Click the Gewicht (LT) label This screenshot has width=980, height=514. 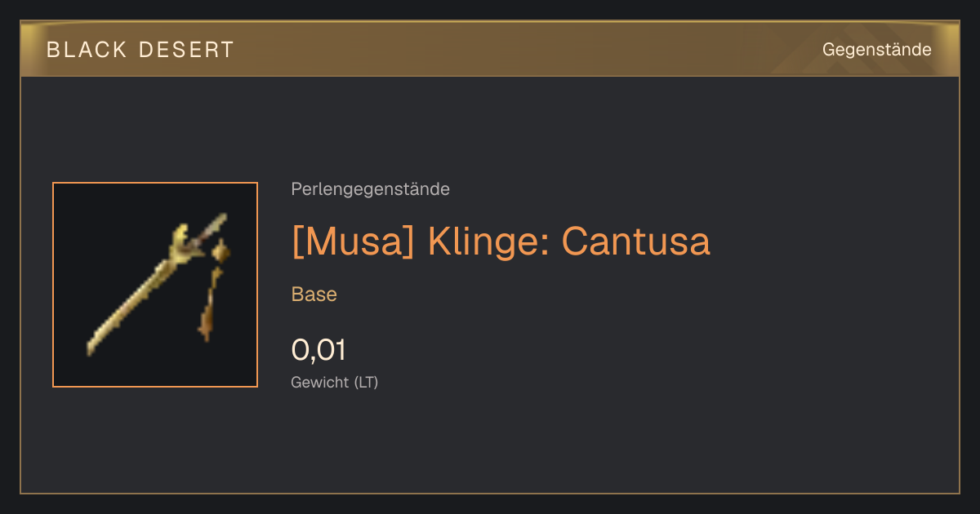(335, 382)
